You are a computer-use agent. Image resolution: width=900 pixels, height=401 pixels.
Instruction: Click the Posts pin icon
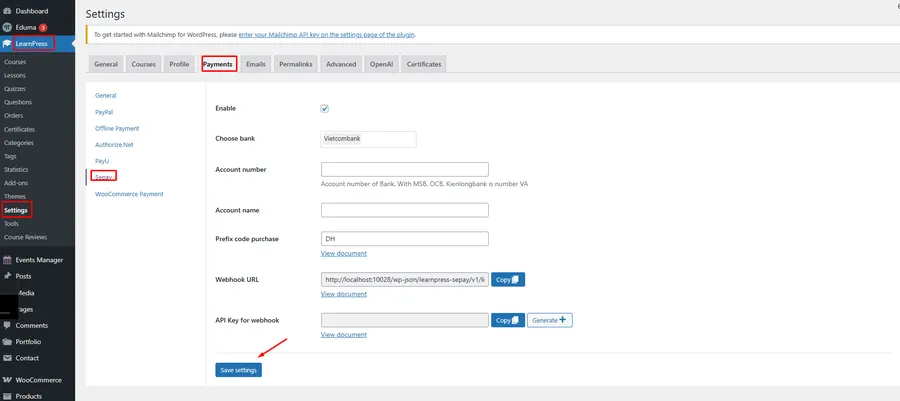[x=8, y=276]
